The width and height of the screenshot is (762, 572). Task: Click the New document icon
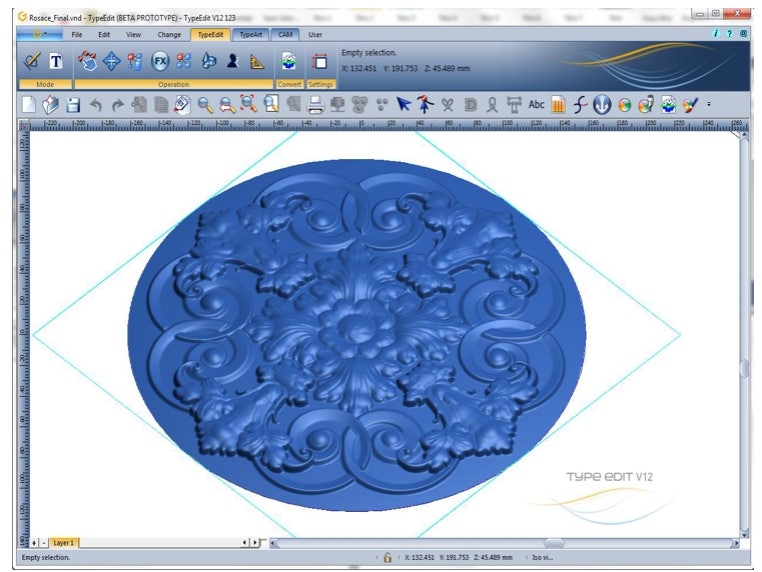(x=29, y=105)
